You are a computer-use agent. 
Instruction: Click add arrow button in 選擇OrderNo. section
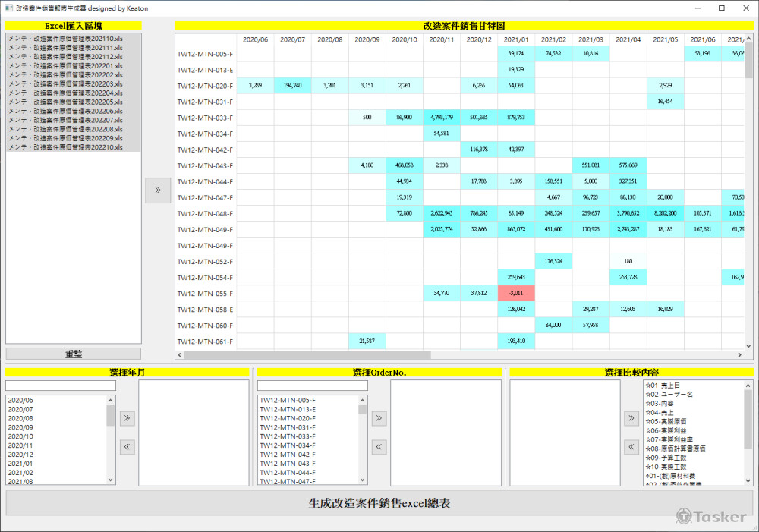coord(379,417)
